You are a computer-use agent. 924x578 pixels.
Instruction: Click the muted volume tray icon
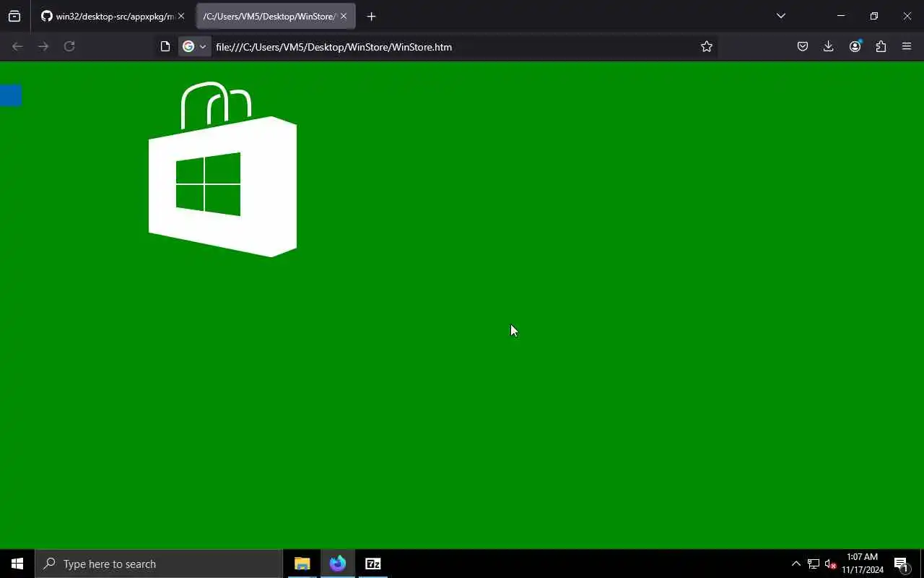830,564
